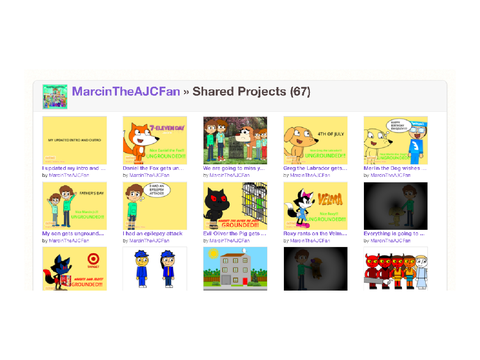480x360 pixels.
Task: Open the Velma rant project thumbnail
Action: pyautogui.click(x=316, y=206)
